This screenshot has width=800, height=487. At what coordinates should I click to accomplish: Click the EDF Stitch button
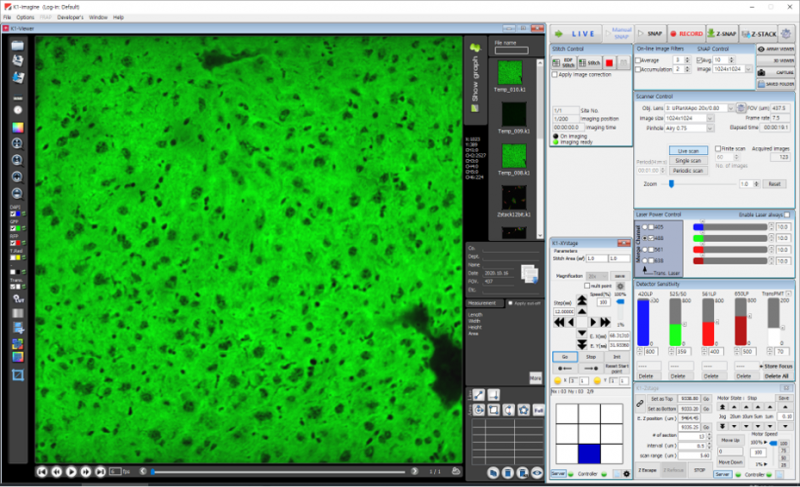pos(564,63)
